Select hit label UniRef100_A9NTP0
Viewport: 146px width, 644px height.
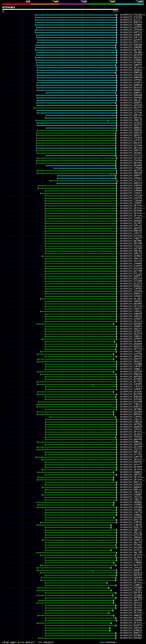131,65
